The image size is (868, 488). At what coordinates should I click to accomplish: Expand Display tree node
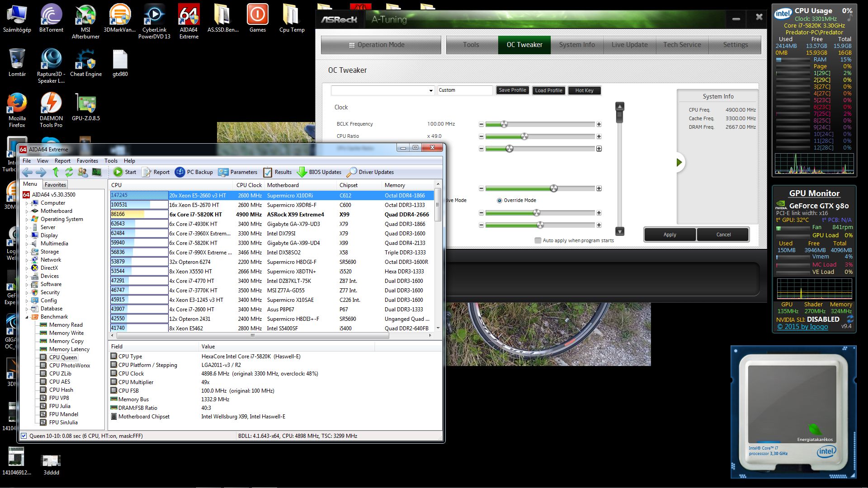27,236
